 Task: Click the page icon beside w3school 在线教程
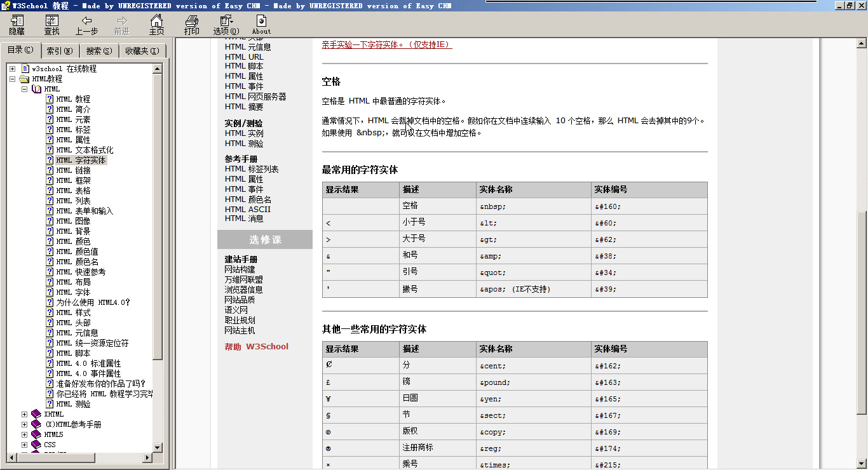25,69
